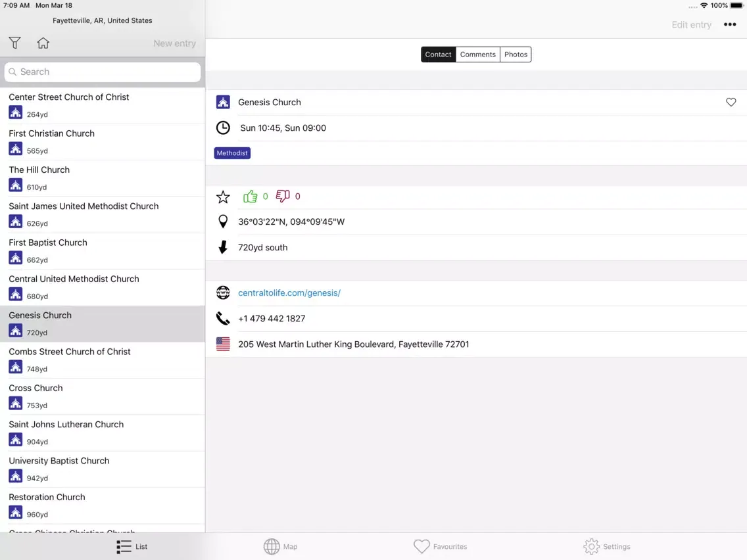Select Center Street Church of Christ in list
The width and height of the screenshot is (747, 560).
coord(103,106)
